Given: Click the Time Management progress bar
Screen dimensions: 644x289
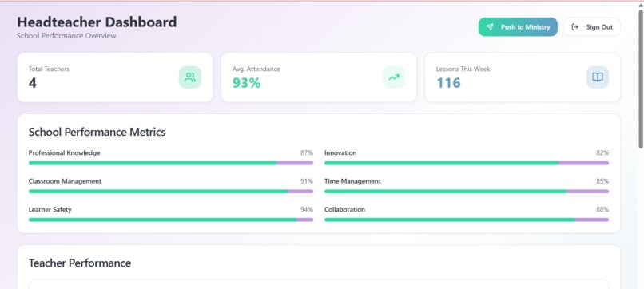Looking at the screenshot, I should (x=467, y=192).
